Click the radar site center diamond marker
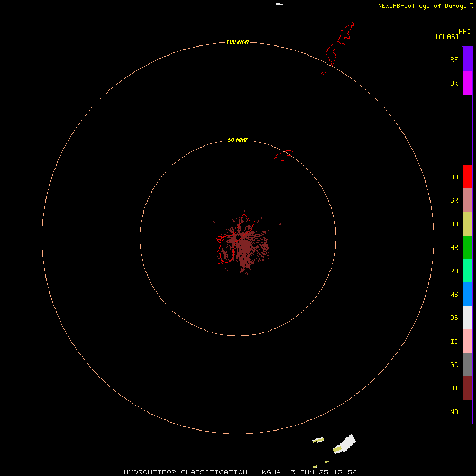The image size is (476, 476). coord(239,237)
